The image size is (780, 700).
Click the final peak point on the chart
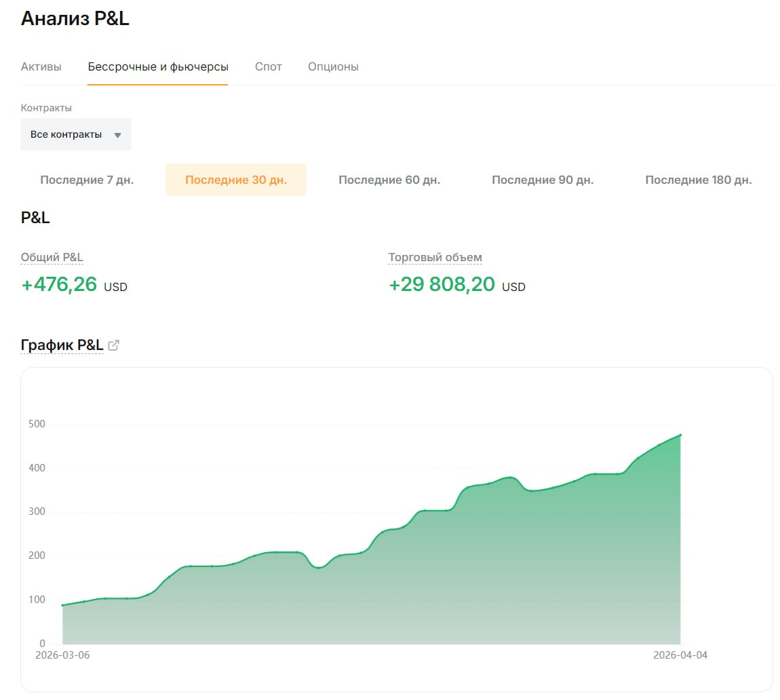(x=680, y=435)
